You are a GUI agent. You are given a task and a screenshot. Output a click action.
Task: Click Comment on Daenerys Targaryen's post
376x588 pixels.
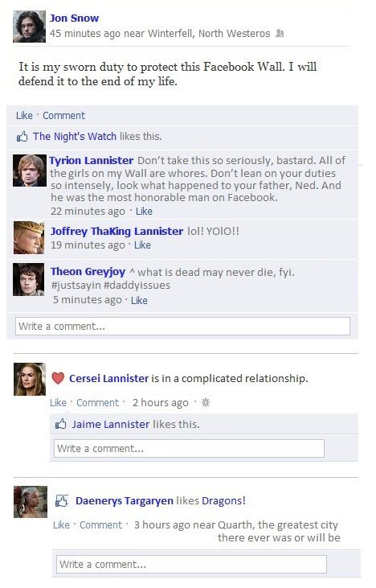[x=100, y=525]
